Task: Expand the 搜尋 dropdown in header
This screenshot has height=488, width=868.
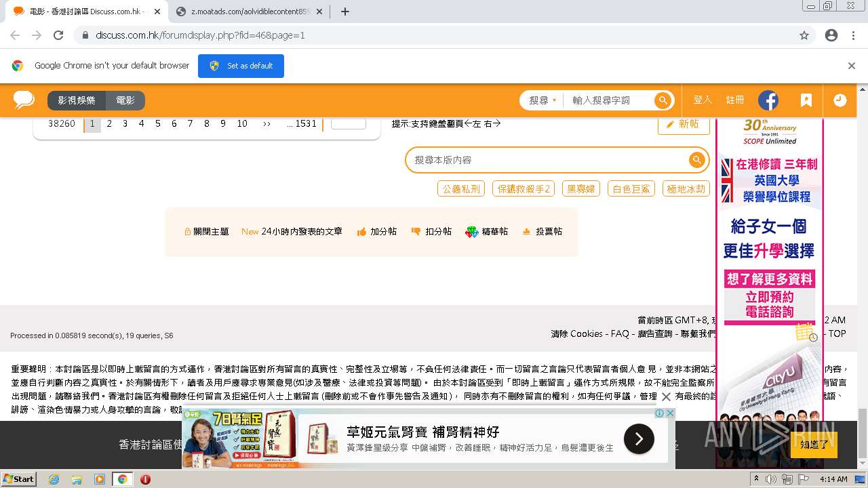Action: [x=542, y=100]
